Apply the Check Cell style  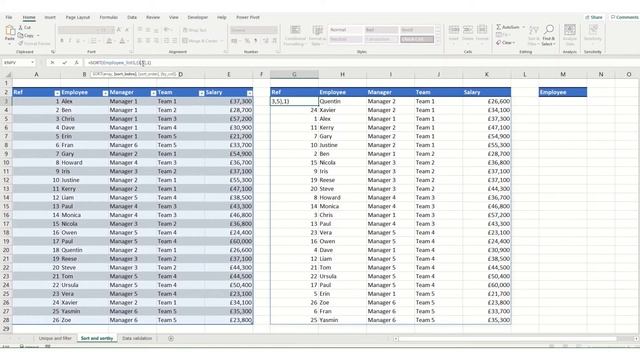416,39
